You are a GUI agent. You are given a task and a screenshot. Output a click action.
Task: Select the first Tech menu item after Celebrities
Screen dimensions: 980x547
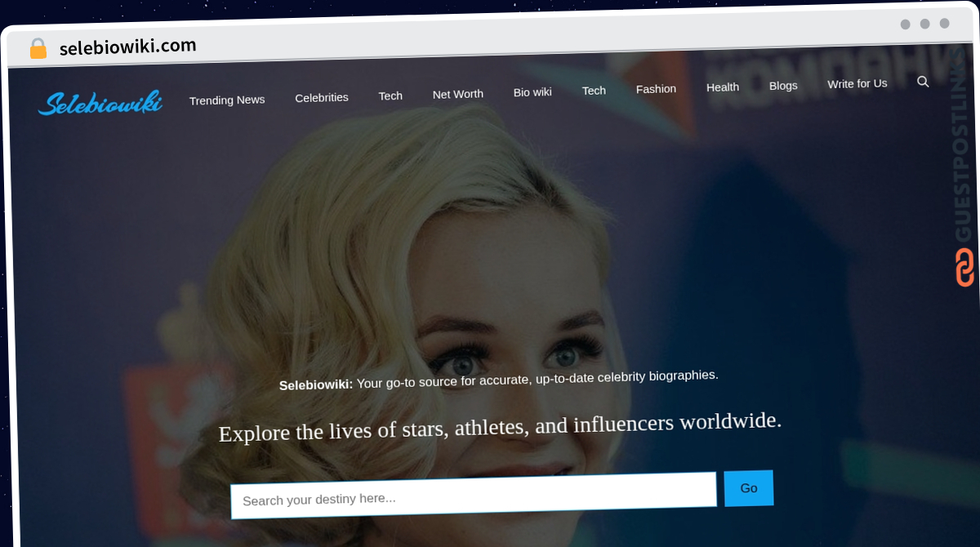pos(390,96)
